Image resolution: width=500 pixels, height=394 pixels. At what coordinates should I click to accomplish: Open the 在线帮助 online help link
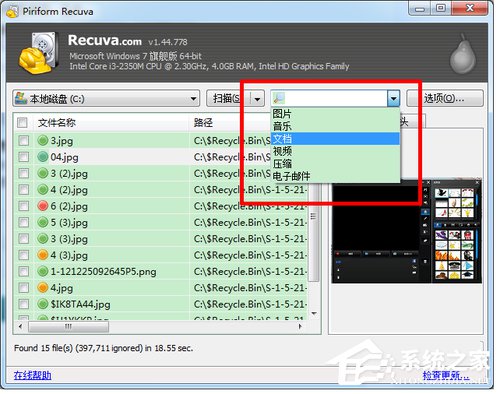coord(32,376)
